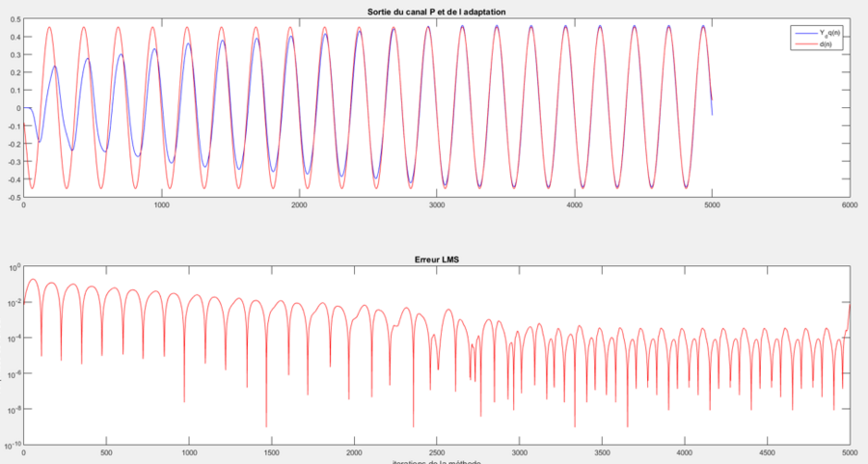Click the 'Erreur LMS' plot title
This screenshot has height=464, width=868.
tap(437, 260)
